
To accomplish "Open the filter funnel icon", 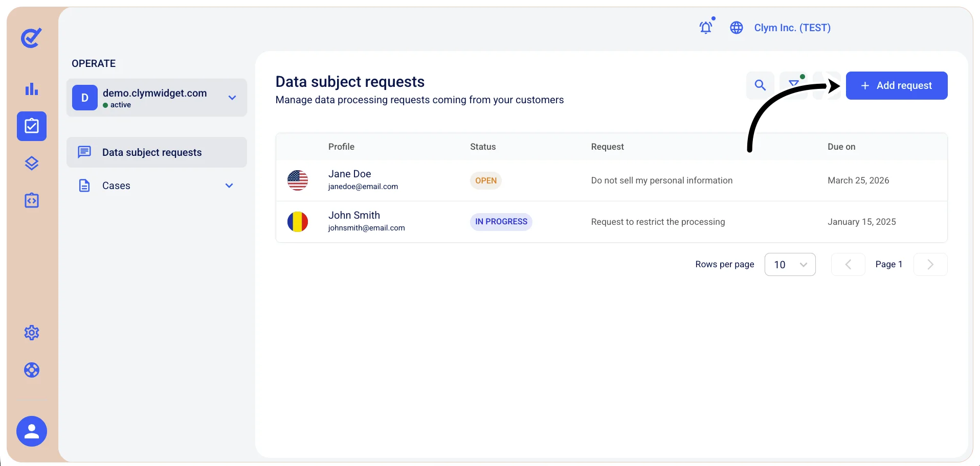I will [794, 85].
